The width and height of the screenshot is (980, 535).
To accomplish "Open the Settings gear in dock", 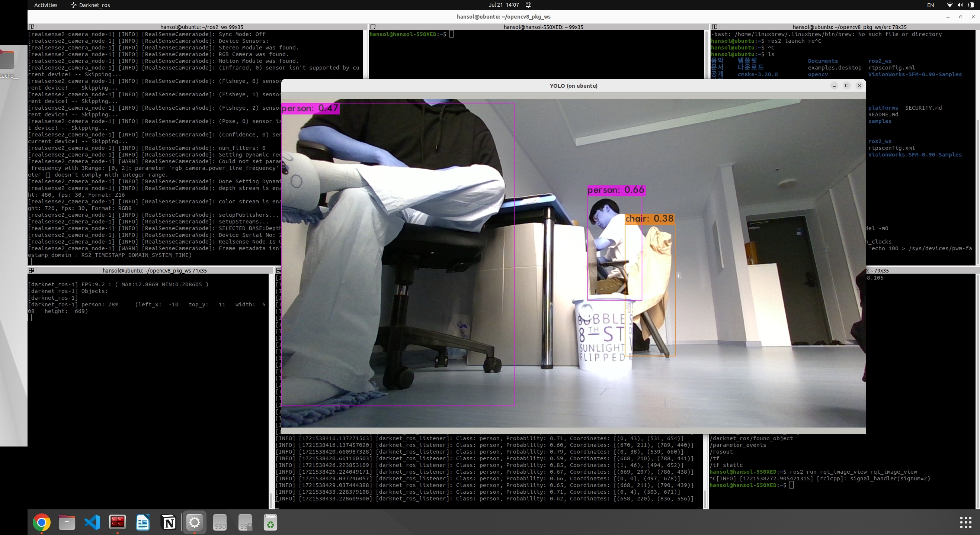I will (x=195, y=522).
